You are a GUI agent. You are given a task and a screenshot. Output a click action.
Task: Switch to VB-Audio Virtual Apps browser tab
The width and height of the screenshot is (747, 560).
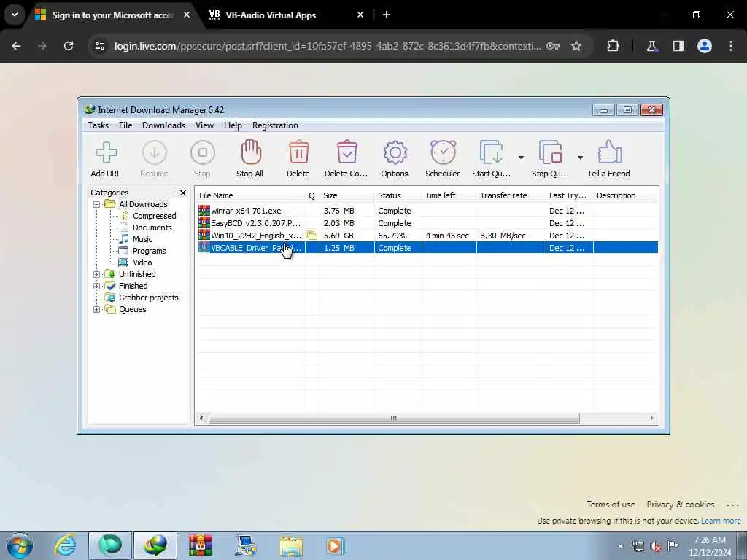tap(286, 15)
